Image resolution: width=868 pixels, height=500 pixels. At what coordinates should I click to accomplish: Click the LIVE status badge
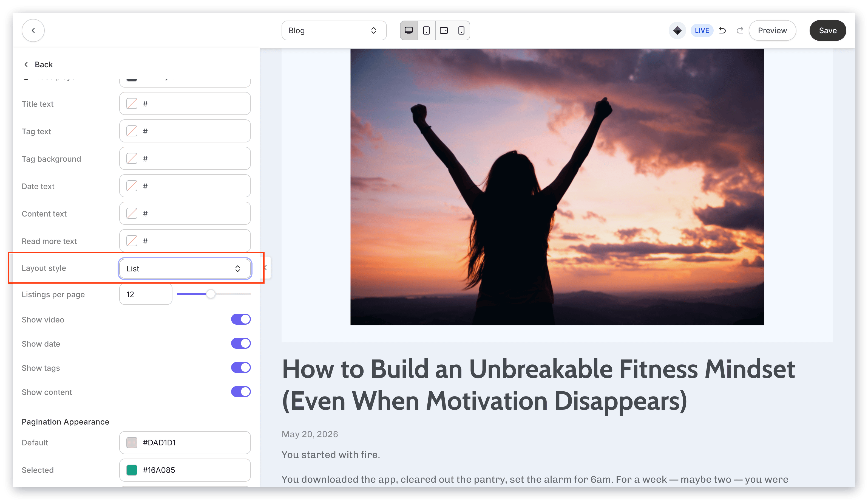coord(702,30)
